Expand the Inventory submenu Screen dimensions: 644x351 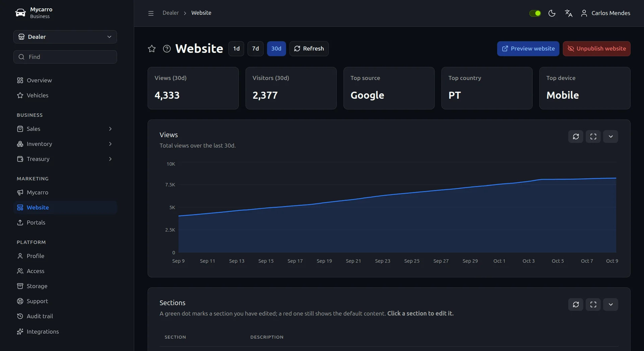(x=65, y=144)
